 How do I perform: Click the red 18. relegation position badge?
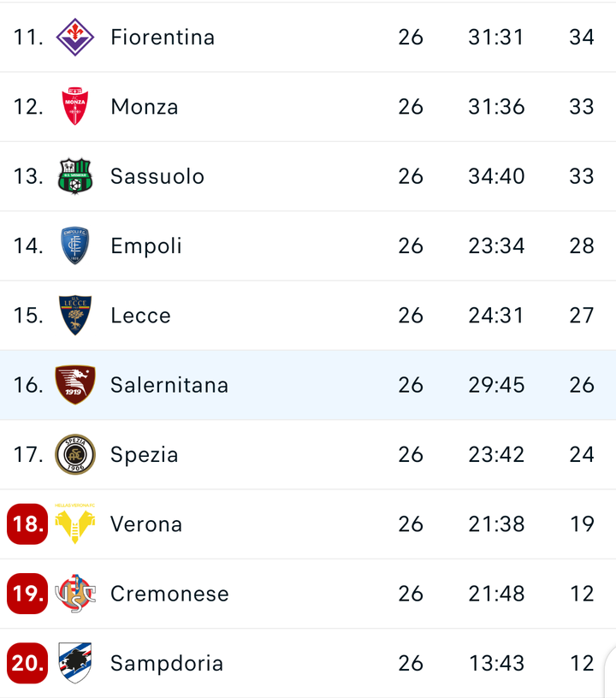point(27,524)
